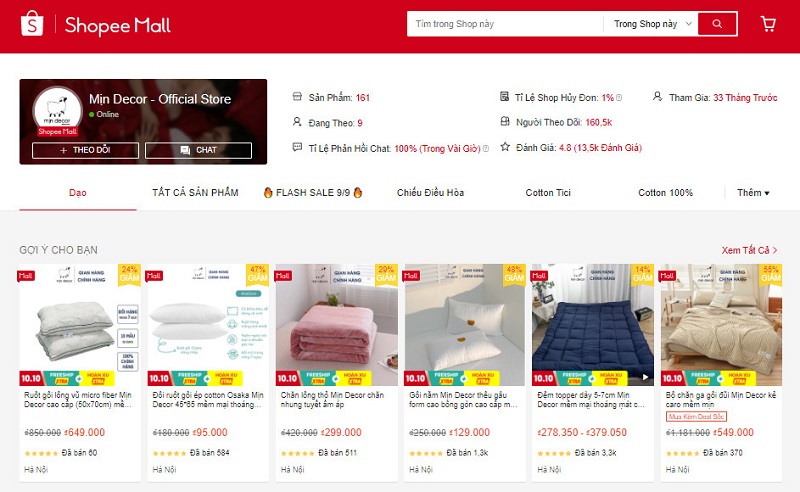The image size is (800, 492).
Task: Click help icon beside shop cancellation rate
Action: click(619, 97)
